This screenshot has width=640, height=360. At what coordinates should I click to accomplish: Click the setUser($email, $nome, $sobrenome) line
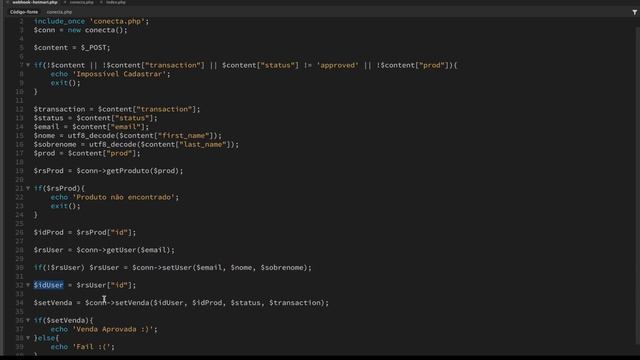click(173, 267)
